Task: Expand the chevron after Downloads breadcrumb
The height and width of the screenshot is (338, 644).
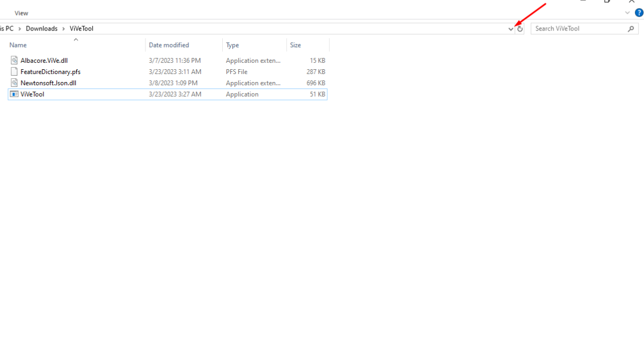Action: coord(63,28)
